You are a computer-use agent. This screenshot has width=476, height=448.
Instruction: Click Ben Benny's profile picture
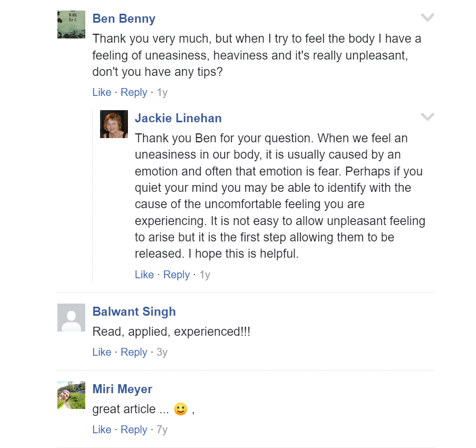[x=71, y=24]
